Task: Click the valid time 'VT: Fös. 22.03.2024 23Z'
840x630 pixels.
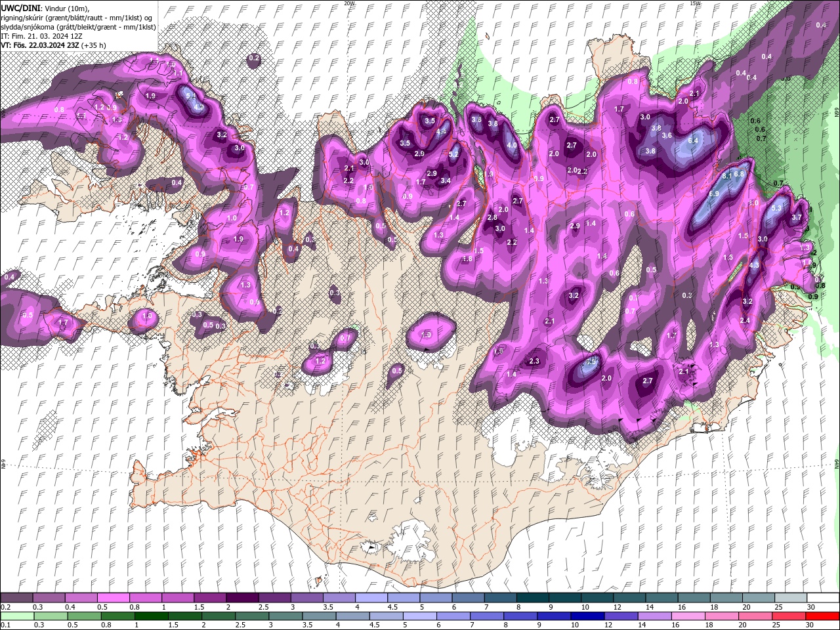Action: coord(40,45)
